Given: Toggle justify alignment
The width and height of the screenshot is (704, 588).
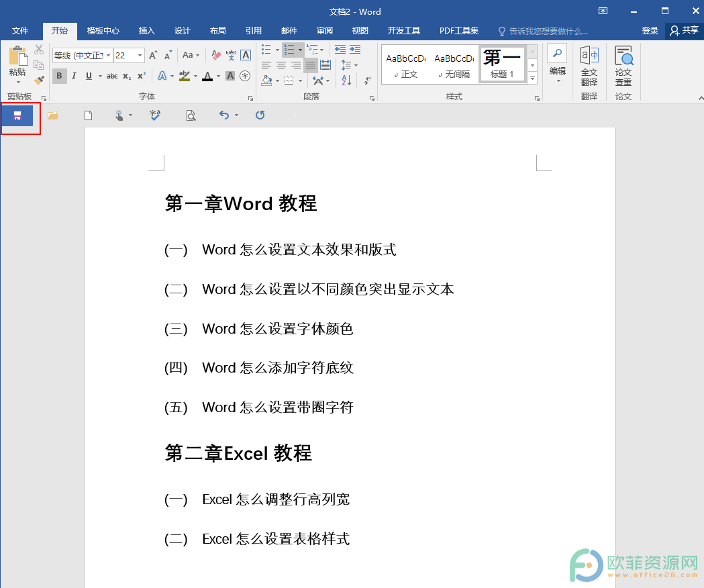Looking at the screenshot, I should click(310, 65).
